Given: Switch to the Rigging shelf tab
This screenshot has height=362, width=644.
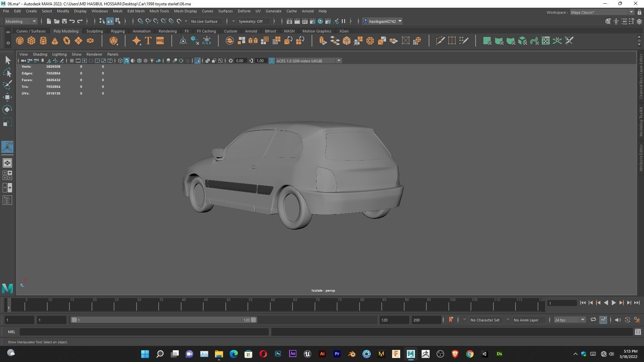Looking at the screenshot, I should tap(118, 31).
